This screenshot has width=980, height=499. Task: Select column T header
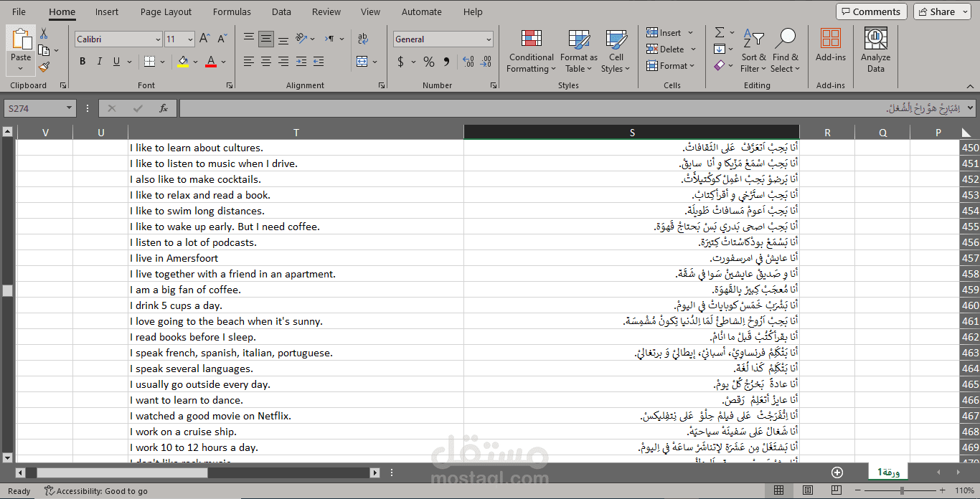click(296, 132)
